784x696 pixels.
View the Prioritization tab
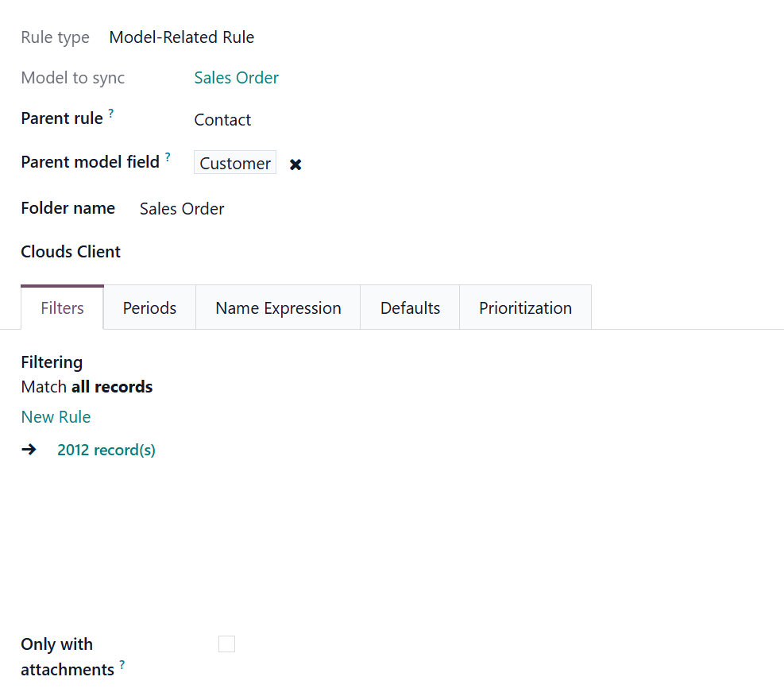tap(525, 308)
